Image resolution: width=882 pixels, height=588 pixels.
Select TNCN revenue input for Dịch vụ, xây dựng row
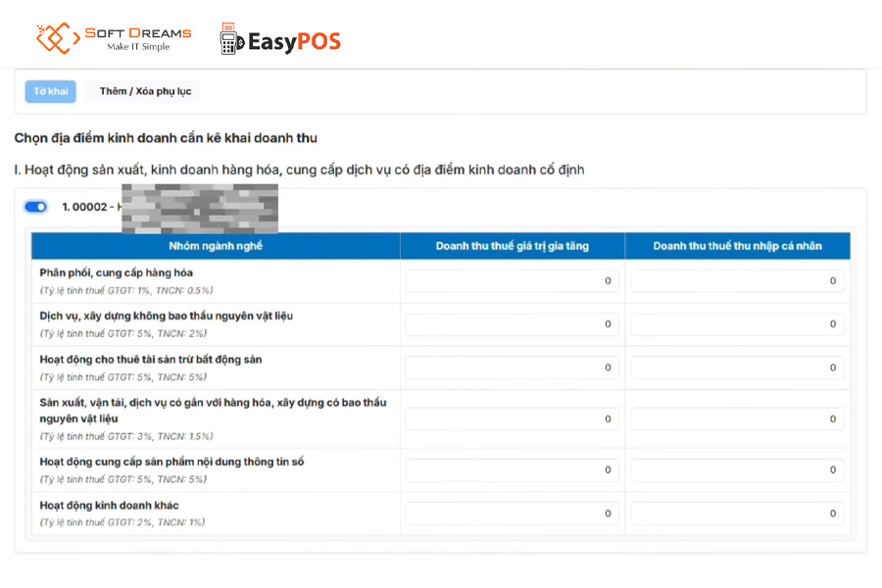tap(737, 324)
